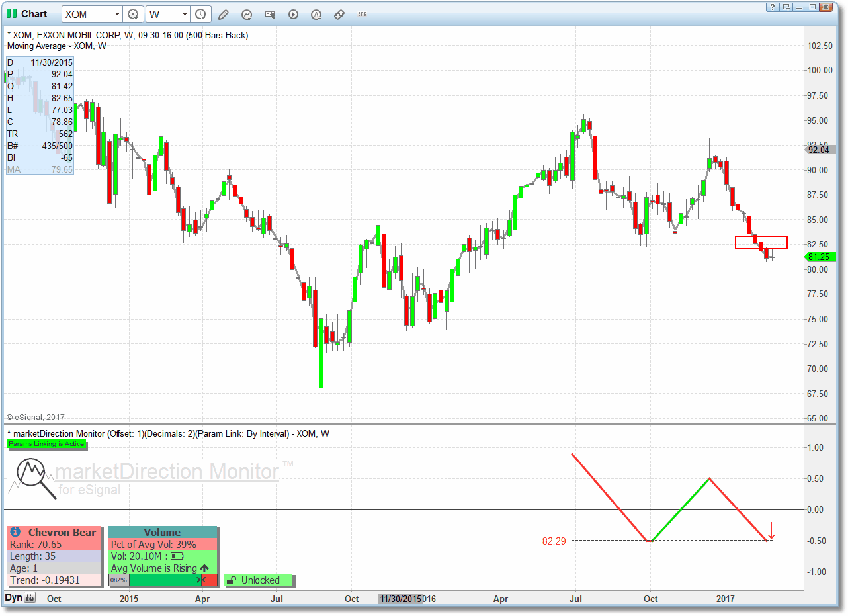Click the Trend: -0.19431 row

pos(54,580)
